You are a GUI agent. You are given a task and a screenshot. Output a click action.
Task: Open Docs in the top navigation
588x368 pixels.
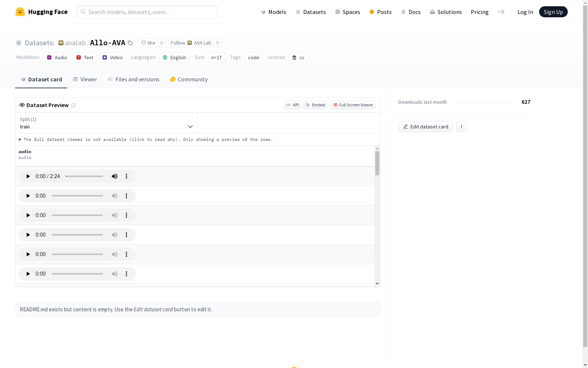(x=411, y=12)
